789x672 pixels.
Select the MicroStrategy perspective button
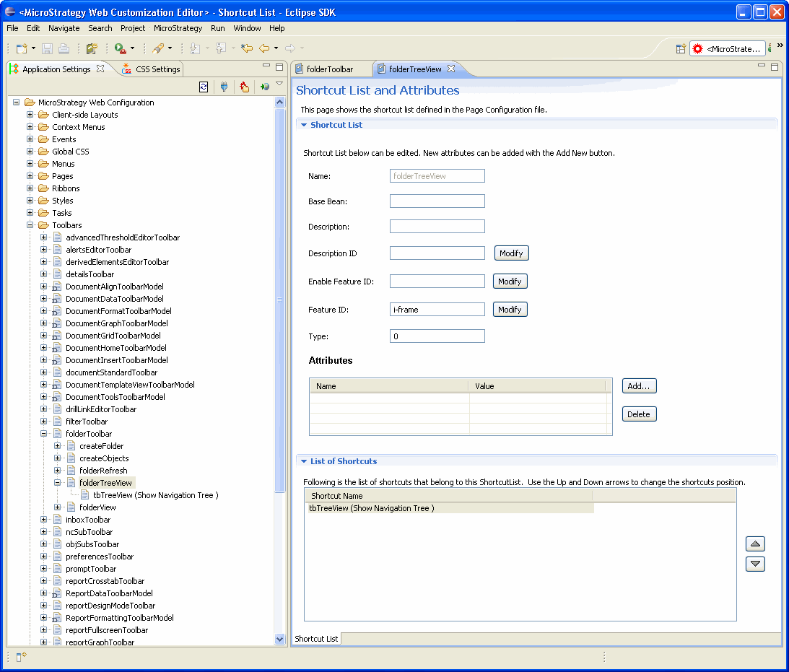pyautogui.click(x=727, y=49)
